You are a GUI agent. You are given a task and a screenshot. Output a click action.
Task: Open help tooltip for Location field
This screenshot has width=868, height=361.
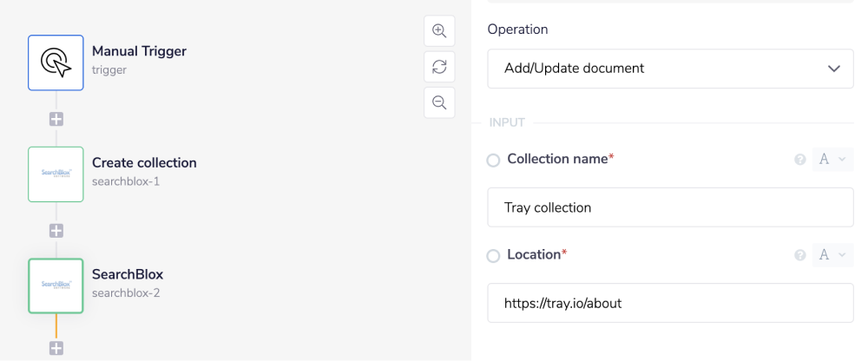800,255
